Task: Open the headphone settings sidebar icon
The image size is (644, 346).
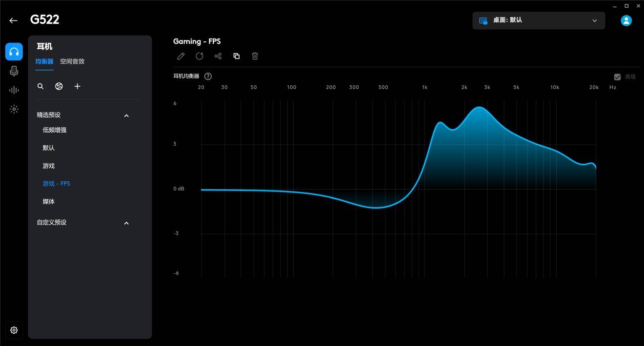Action: [x=14, y=52]
